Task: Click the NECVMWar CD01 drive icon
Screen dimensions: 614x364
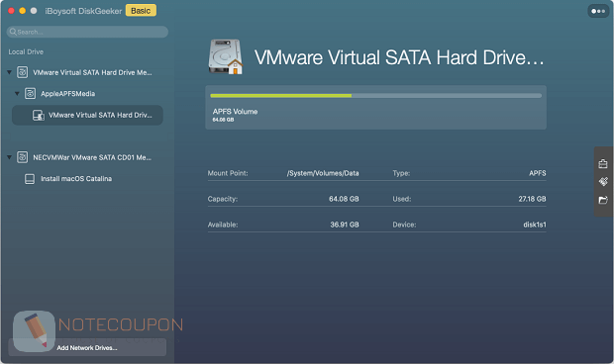Action: click(x=23, y=157)
